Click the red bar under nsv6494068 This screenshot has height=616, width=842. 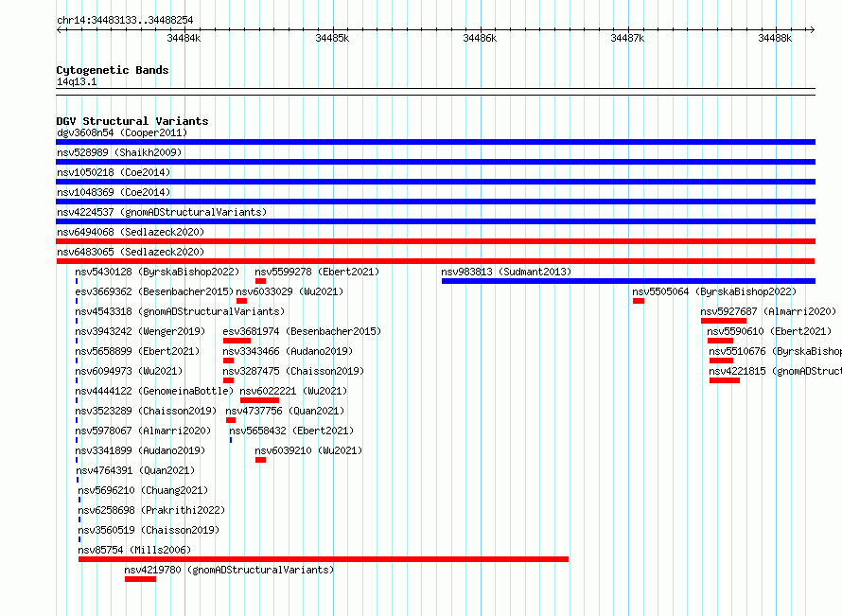pos(435,241)
